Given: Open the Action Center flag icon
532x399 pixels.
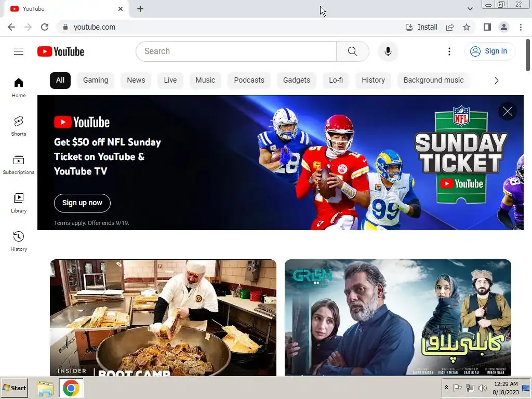Looking at the screenshot, I should 457,388.
